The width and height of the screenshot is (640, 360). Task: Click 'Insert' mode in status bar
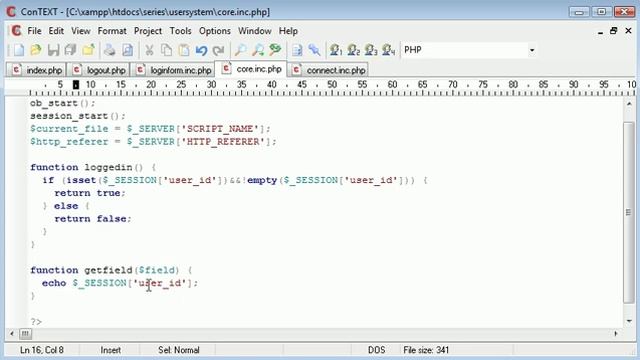pos(111,350)
